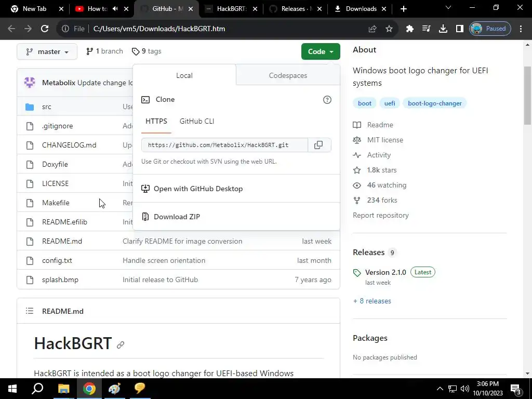This screenshot has width=532, height=399.
Task: Switch to the New Tab browser tab
Action: (x=34, y=9)
